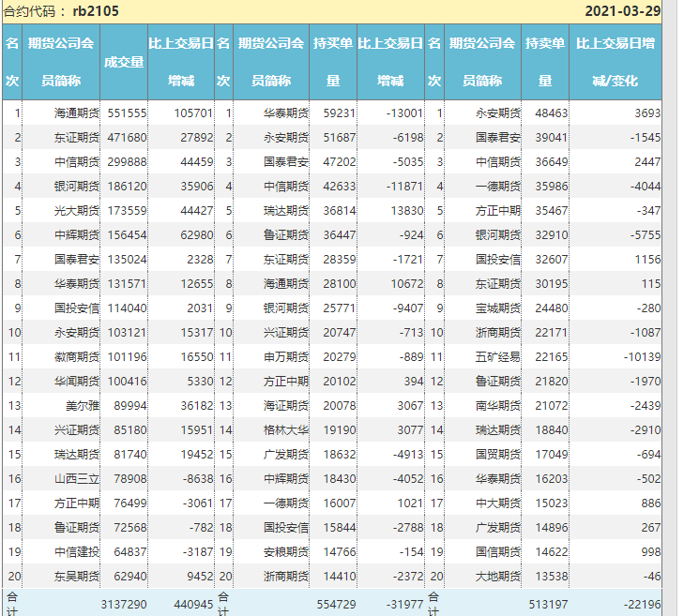Click the 比上交易日增减/变化 column header
The width and height of the screenshot is (684, 616).
615,62
